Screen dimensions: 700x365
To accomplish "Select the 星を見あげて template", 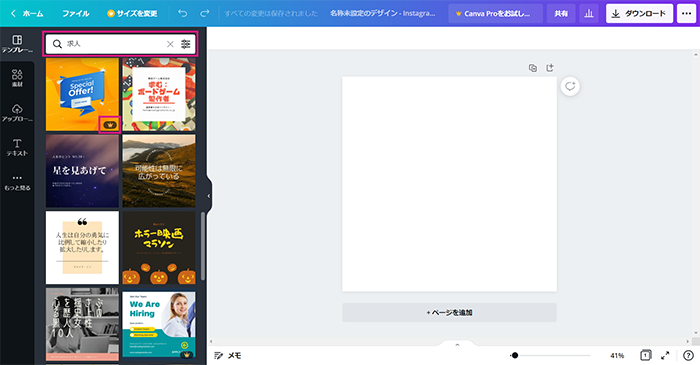I will coord(82,171).
